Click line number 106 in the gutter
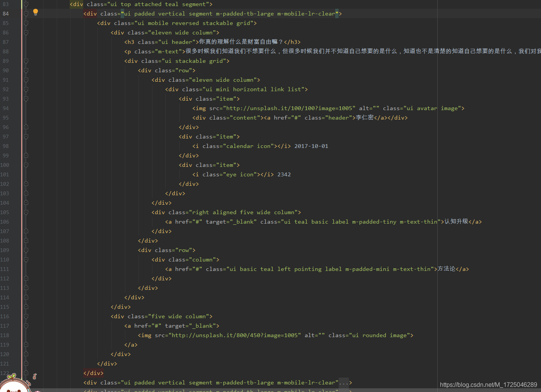541x392 pixels. pos(5,222)
